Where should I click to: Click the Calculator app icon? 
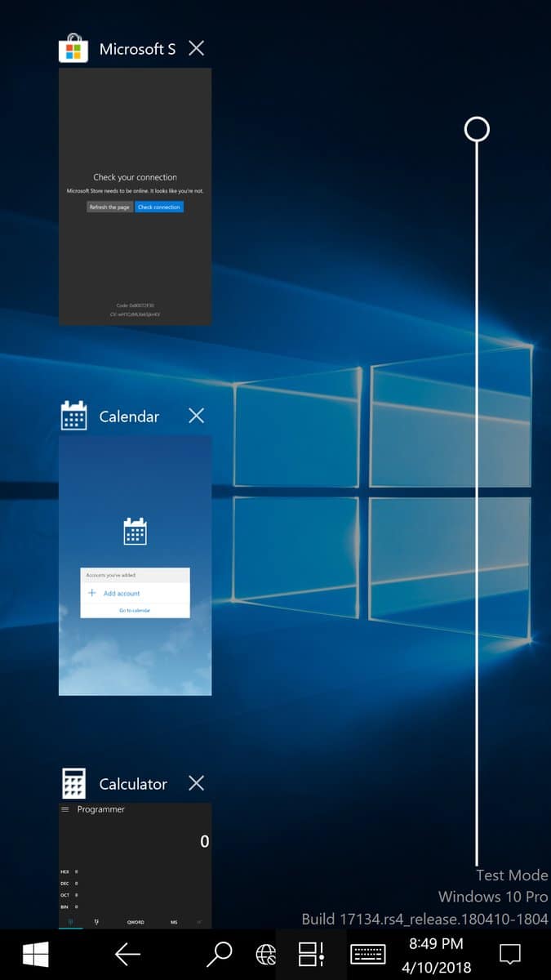pos(73,784)
